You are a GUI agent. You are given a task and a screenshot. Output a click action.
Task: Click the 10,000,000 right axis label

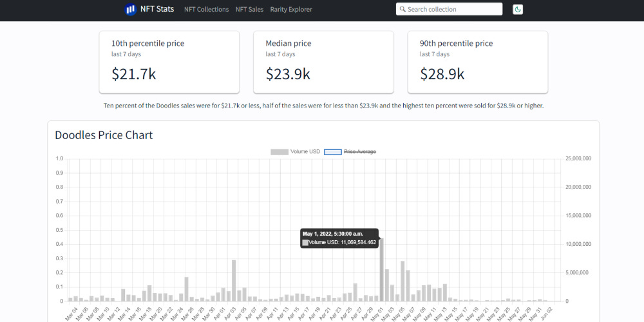pyautogui.click(x=578, y=244)
